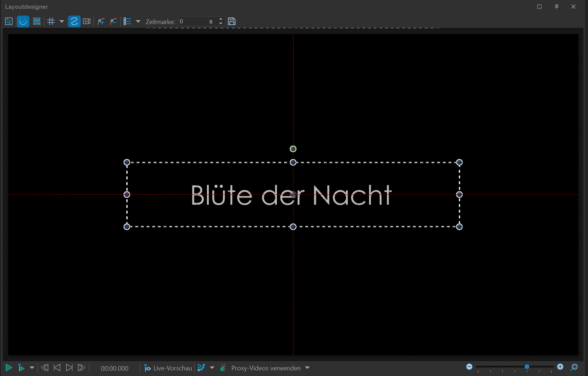588x376 pixels.
Task: Remove a motion path keyframe
Action: coord(114,22)
